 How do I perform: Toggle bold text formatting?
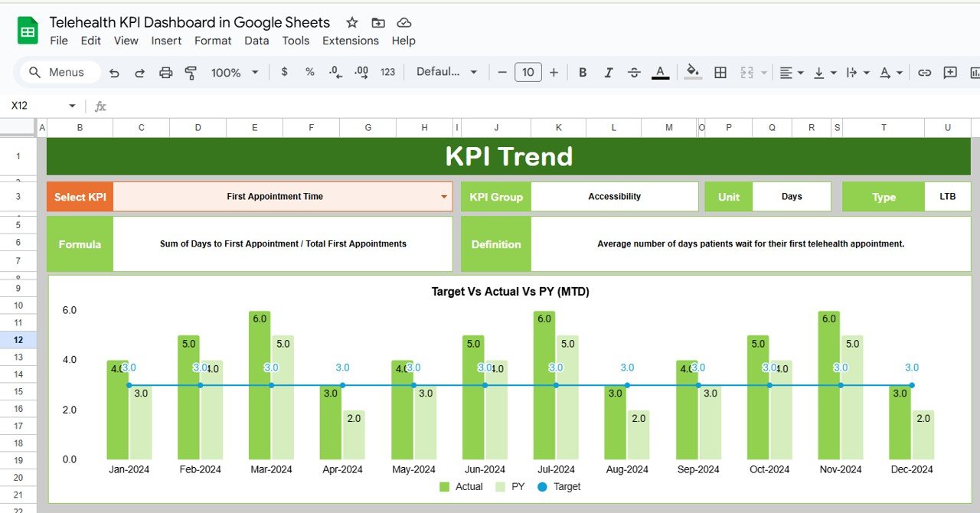(583, 73)
